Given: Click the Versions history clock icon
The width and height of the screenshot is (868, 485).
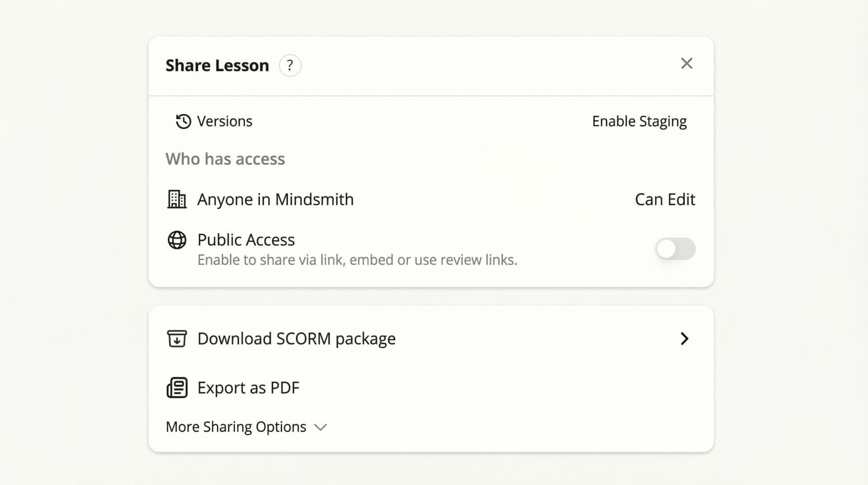Looking at the screenshot, I should tap(183, 121).
